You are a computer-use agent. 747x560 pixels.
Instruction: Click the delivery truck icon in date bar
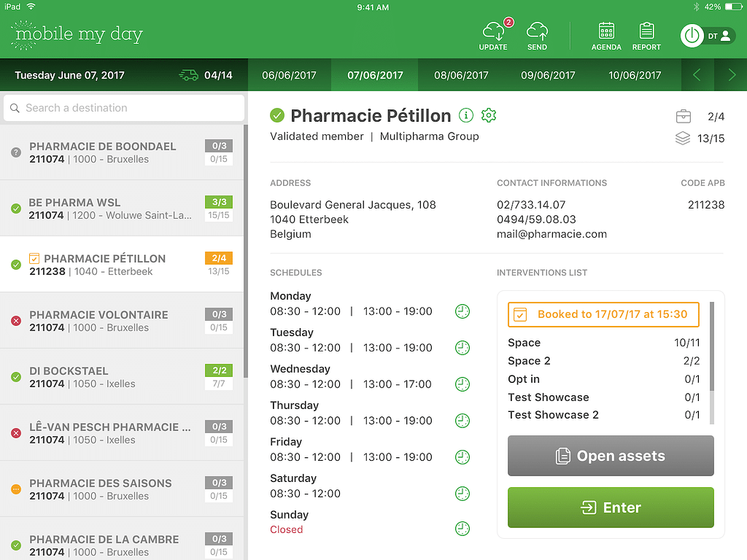pos(188,75)
